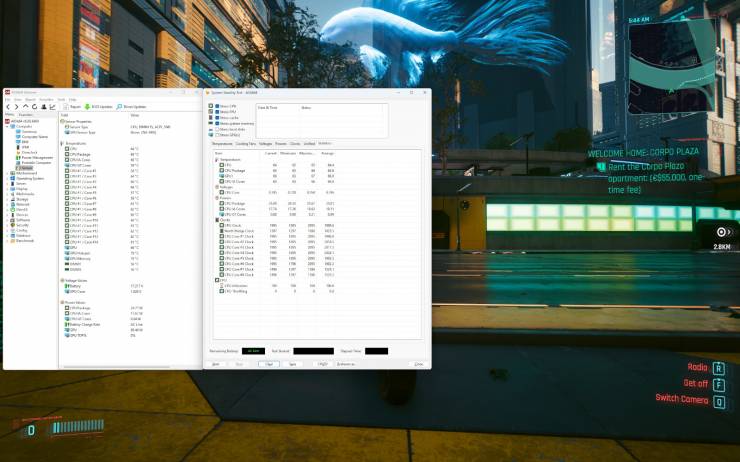Viewport: 740px width, 462px height.
Task: Expand the Operating System tree node
Action: click(x=7, y=178)
